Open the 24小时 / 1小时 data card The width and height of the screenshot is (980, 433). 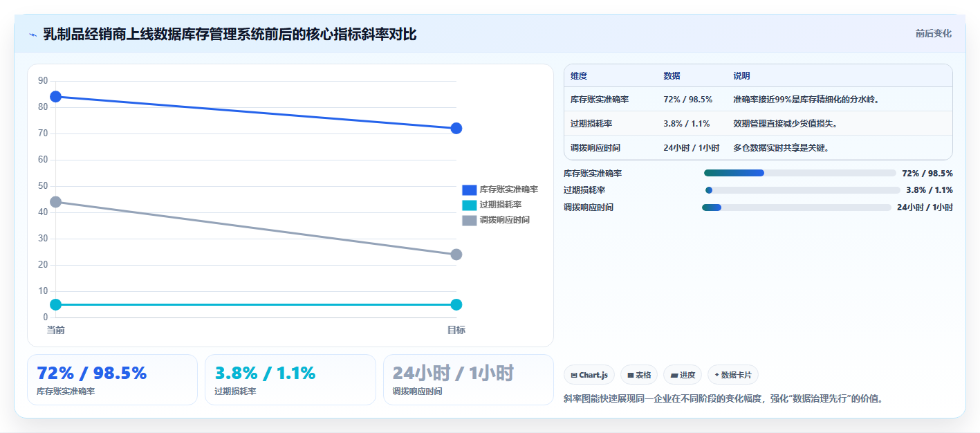(x=469, y=380)
